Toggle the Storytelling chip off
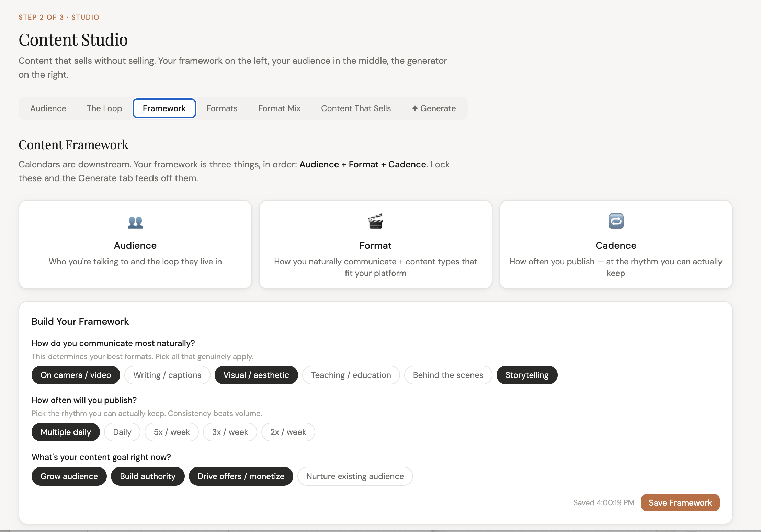Viewport: 761px width, 532px height. pos(527,375)
